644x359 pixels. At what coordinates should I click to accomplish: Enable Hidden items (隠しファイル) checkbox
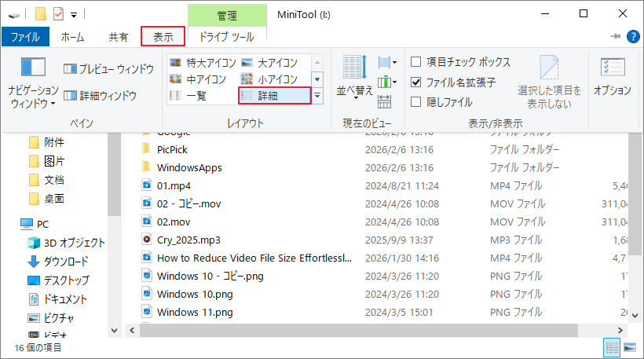(441, 102)
